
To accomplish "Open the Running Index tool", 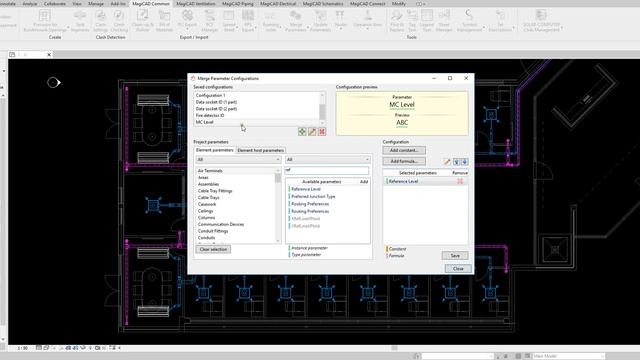I will (270, 20).
